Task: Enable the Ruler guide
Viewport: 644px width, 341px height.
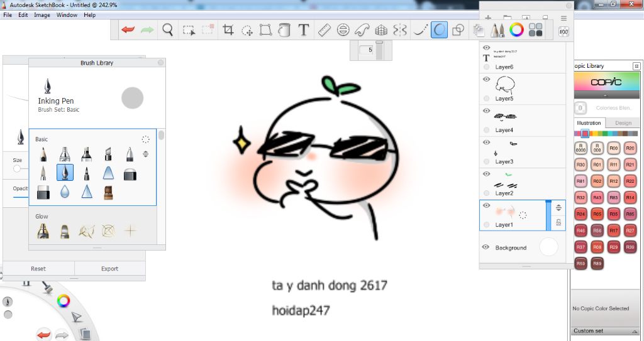Action: point(324,30)
